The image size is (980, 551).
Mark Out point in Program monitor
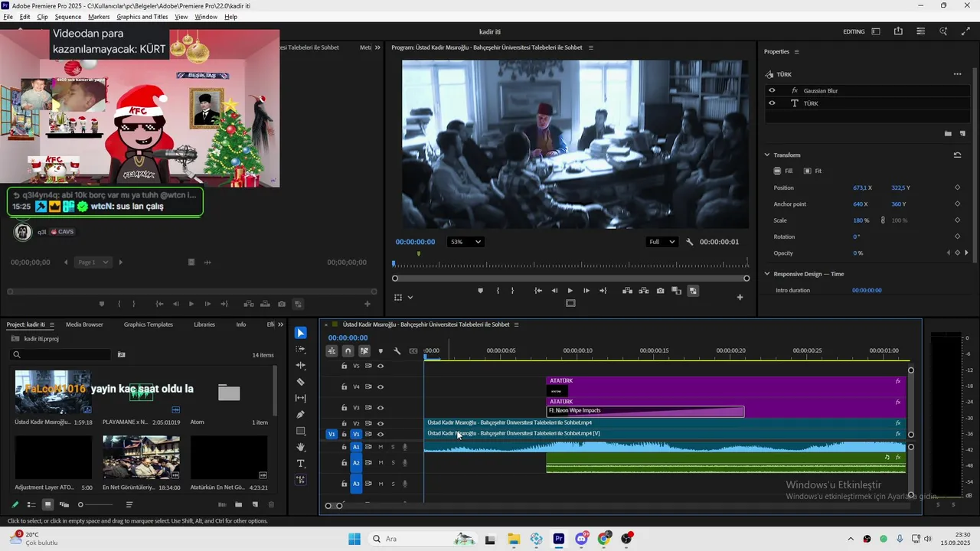point(512,291)
